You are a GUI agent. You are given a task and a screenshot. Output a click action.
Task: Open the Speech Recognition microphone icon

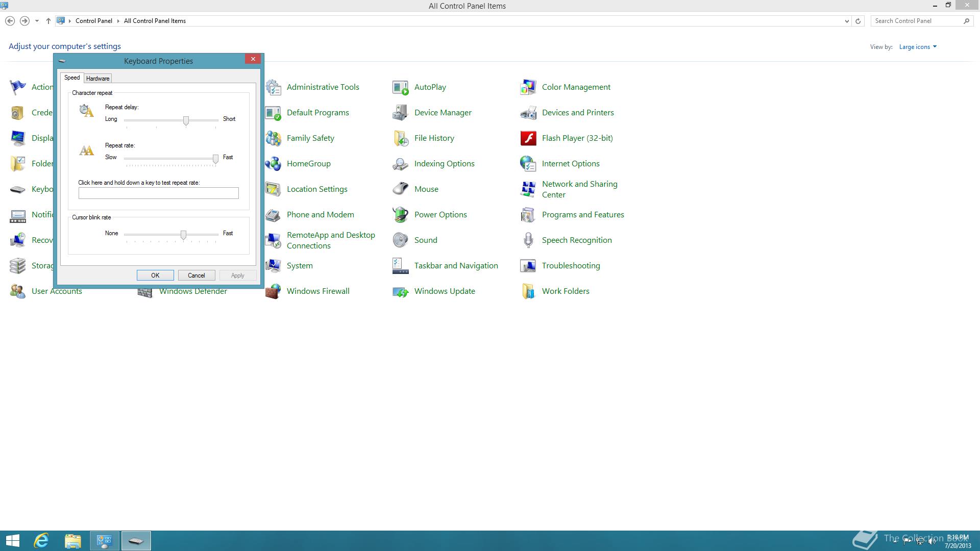[528, 240]
